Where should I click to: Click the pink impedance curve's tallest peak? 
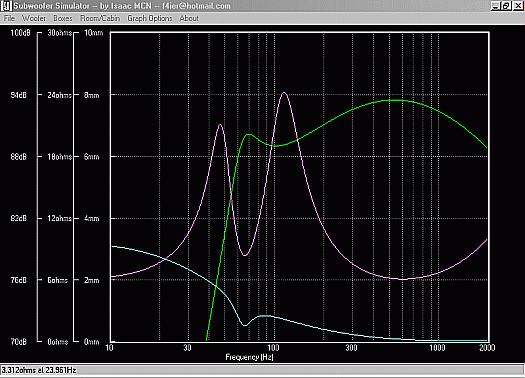coord(284,92)
